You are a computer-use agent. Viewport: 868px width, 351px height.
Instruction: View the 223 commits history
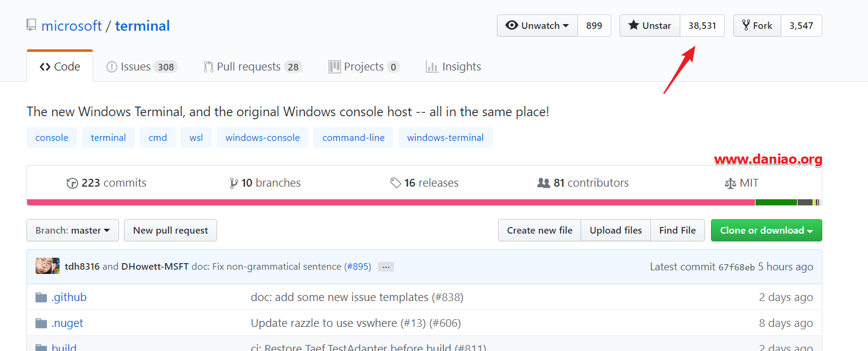point(106,183)
